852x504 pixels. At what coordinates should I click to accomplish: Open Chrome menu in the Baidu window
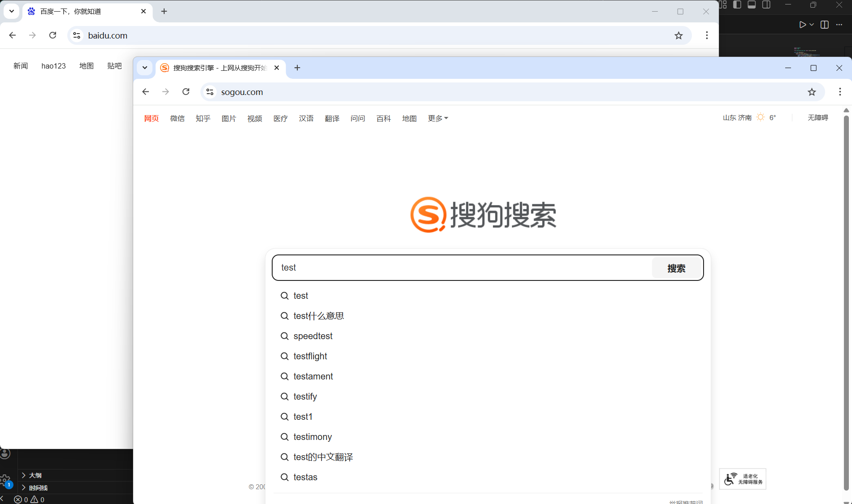click(x=707, y=35)
